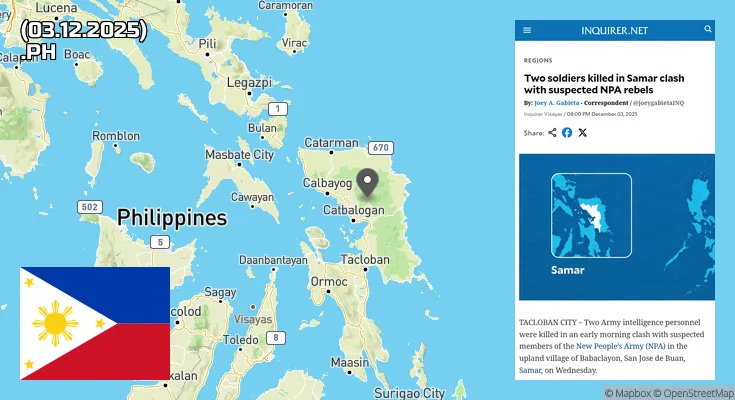This screenshot has width=735, height=400.
Task: Click the Samar inset map thumbnail
Action: pyautogui.click(x=591, y=215)
